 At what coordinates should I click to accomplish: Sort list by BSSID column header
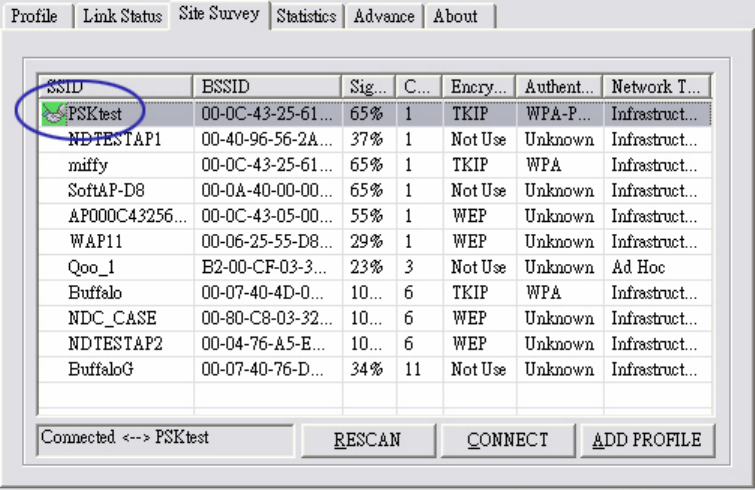268,87
